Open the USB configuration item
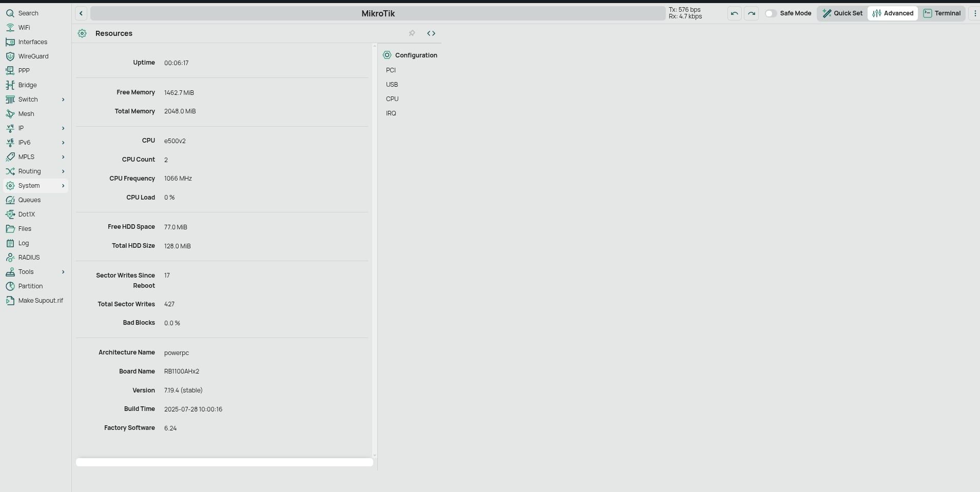Viewport: 980px width, 492px height. pos(392,85)
